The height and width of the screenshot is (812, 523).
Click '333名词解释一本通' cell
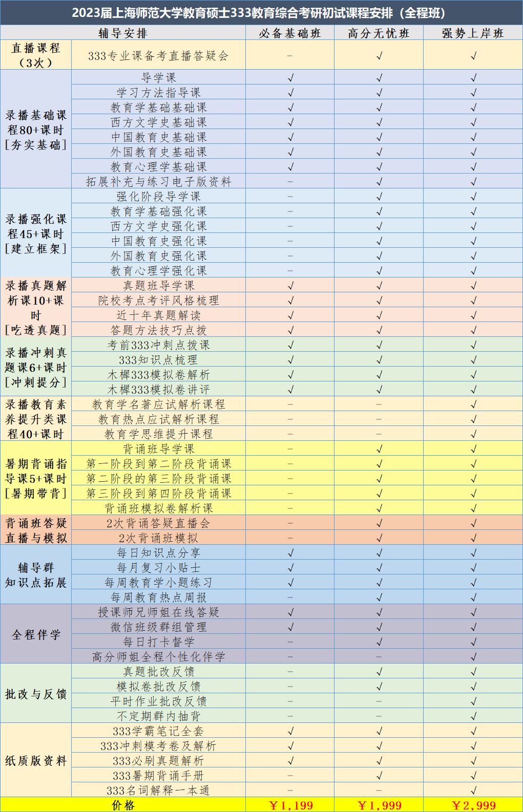[158, 790]
